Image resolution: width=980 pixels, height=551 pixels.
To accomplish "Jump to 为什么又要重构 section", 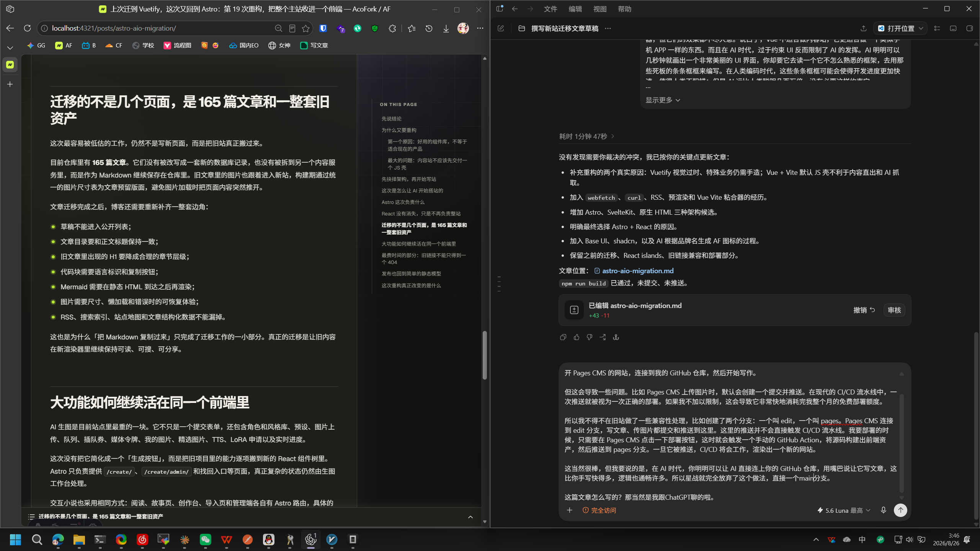I will 399,130.
